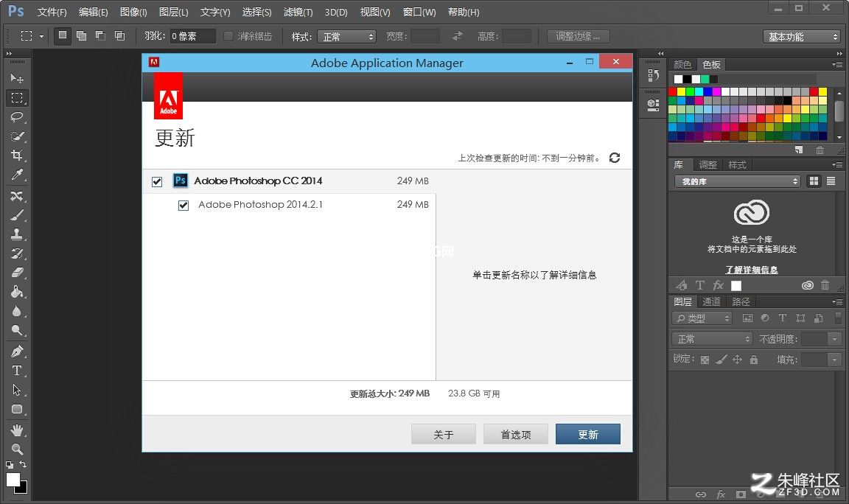The height and width of the screenshot is (504, 849).
Task: Click the refresh updates icon
Action: pyautogui.click(x=615, y=158)
